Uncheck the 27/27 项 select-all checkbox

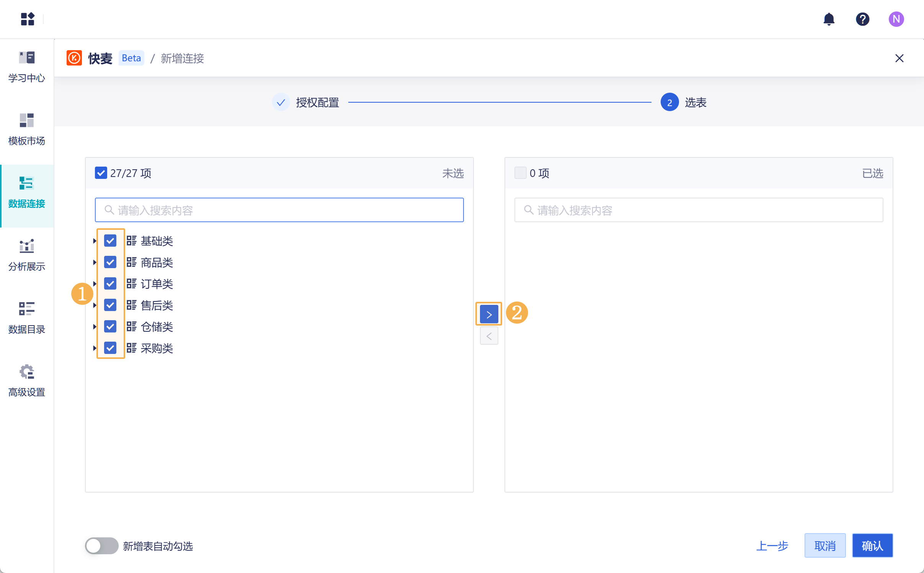coord(101,173)
